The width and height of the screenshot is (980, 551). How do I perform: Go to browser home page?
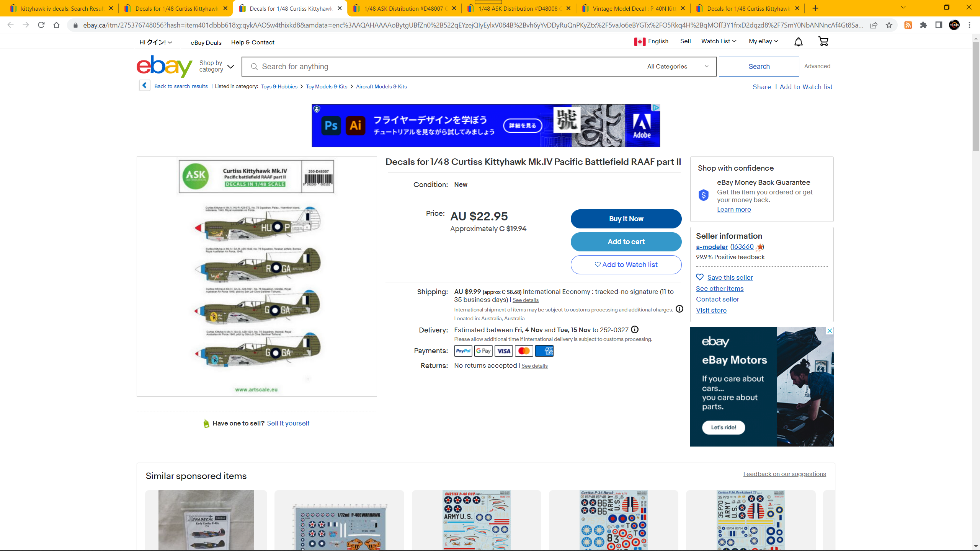[x=56, y=25]
